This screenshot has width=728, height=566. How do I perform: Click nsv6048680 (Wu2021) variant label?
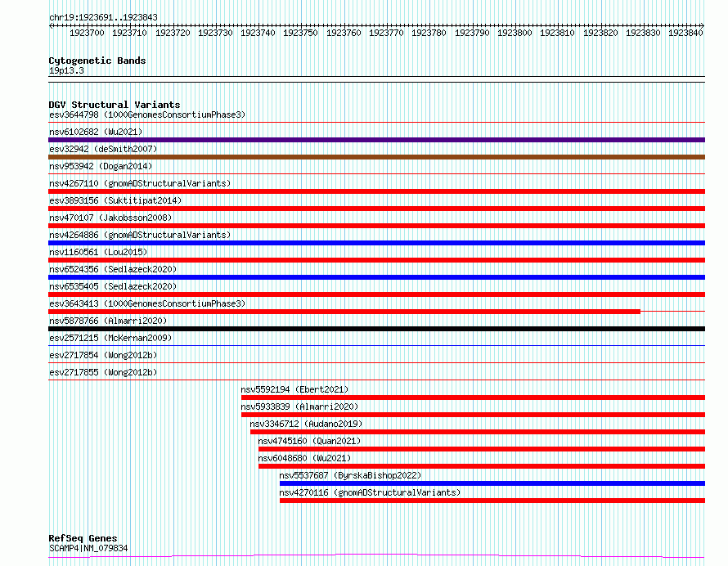pyautogui.click(x=304, y=458)
